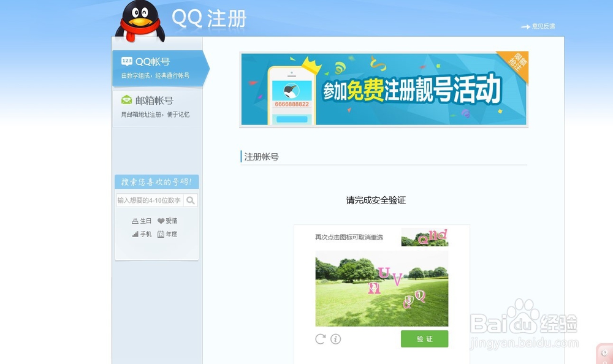Choose the 手机 number category
The image size is (613, 364).
[x=142, y=234]
